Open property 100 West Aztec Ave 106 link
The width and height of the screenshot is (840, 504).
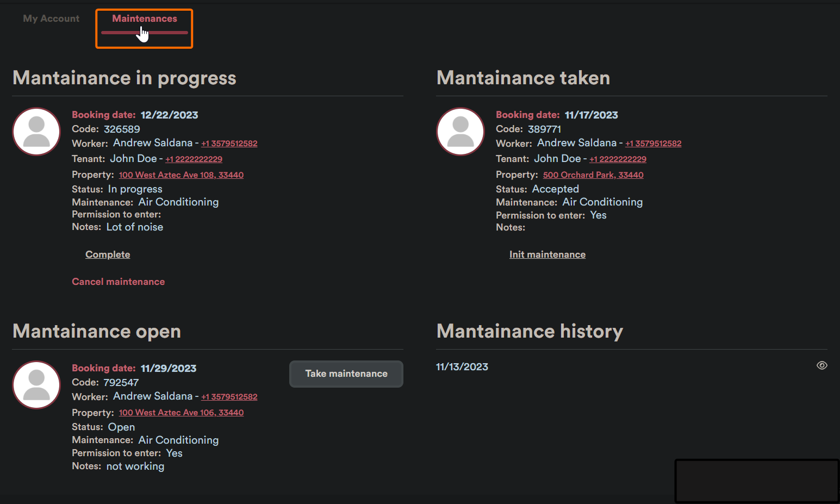click(181, 413)
